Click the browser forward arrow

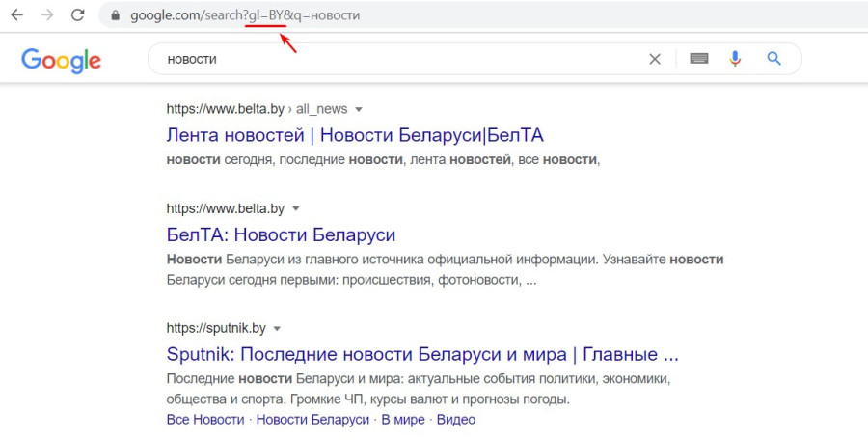(x=47, y=15)
